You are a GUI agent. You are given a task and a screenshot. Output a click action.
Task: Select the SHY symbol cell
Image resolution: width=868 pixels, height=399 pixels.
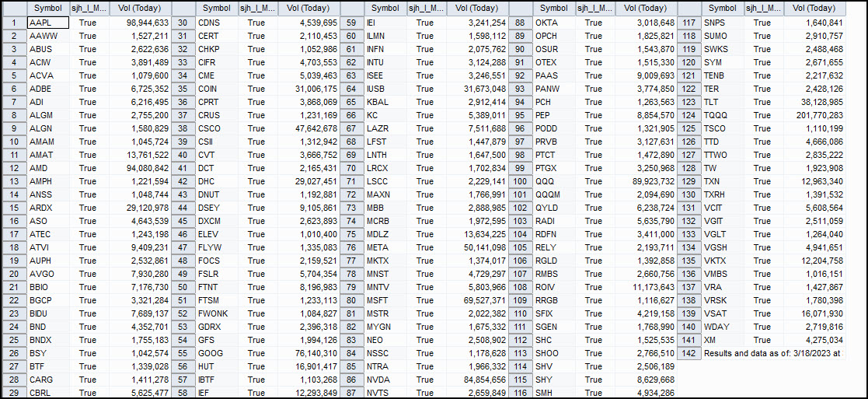[554, 380]
